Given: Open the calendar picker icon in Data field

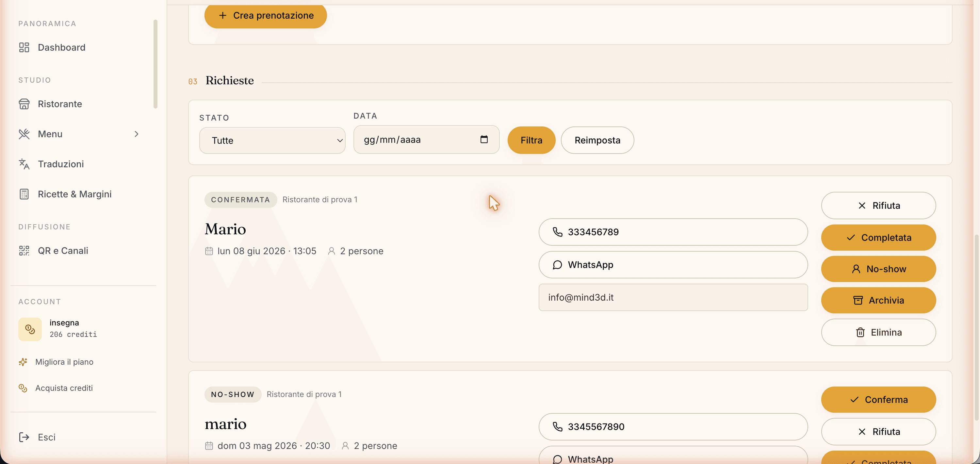Looking at the screenshot, I should click(483, 139).
